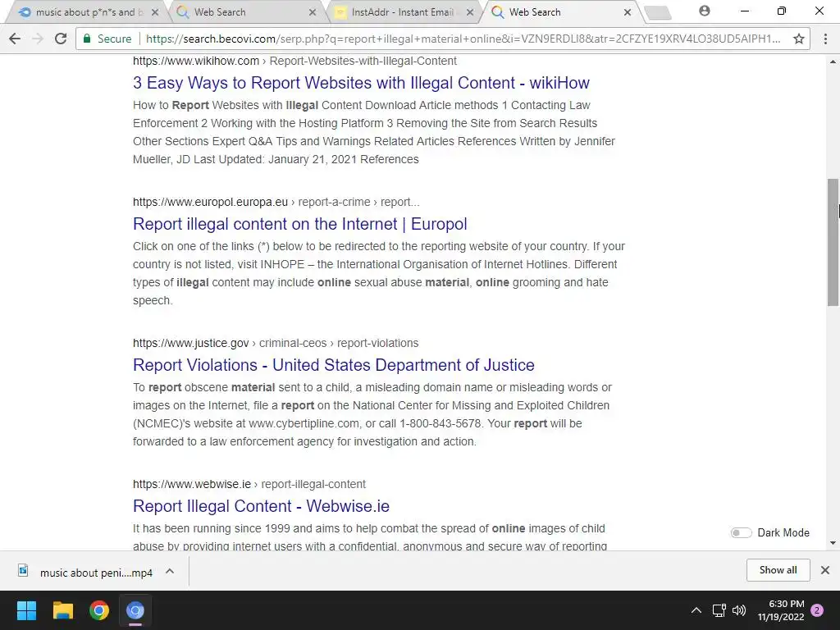Click the scrollbar down arrow
The width and height of the screenshot is (840, 630).
tap(833, 543)
